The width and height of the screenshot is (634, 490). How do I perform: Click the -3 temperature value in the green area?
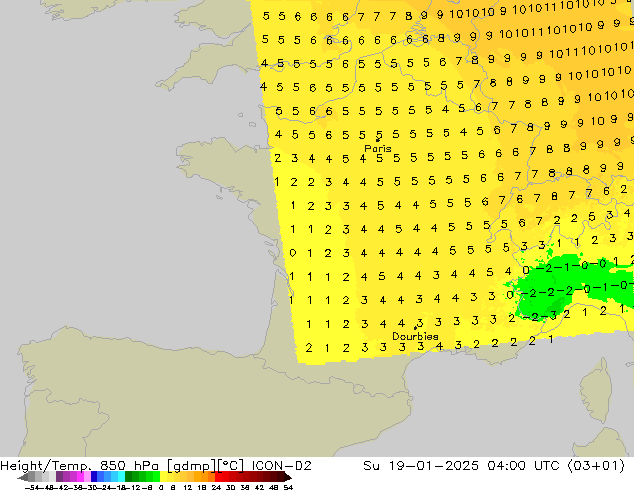549,316
